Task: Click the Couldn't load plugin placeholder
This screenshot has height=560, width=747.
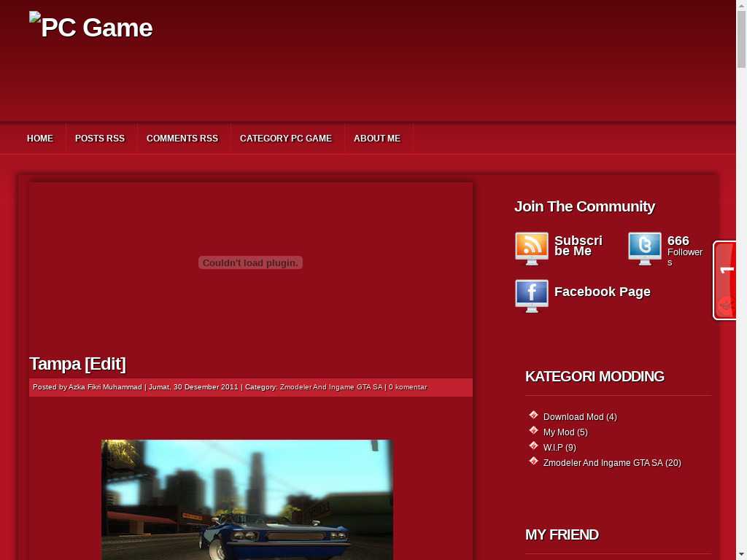Action: [x=251, y=262]
